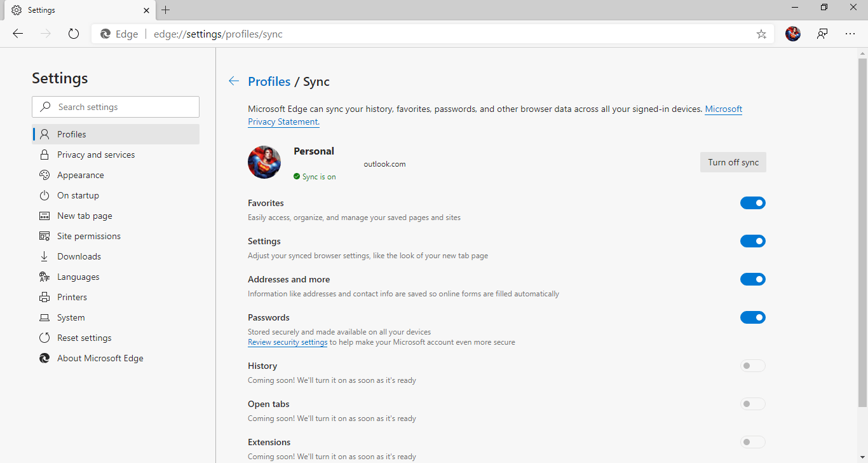Click the Open tabs sync toggle
This screenshot has width=868, height=463.
pos(753,404)
